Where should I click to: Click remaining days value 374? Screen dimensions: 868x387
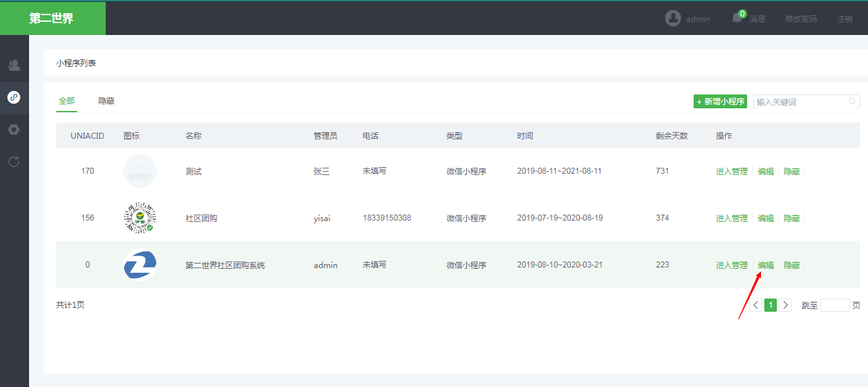(x=663, y=218)
